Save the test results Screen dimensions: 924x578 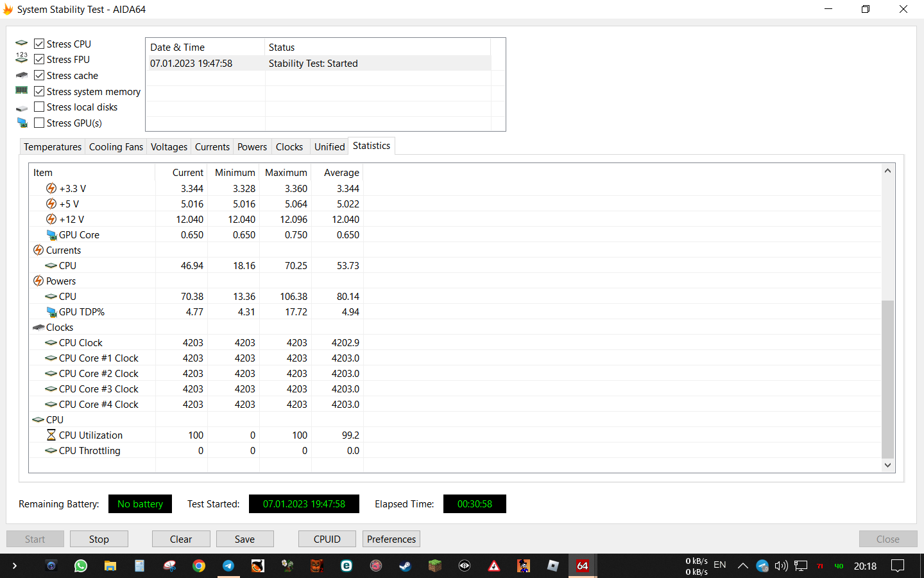tap(244, 539)
